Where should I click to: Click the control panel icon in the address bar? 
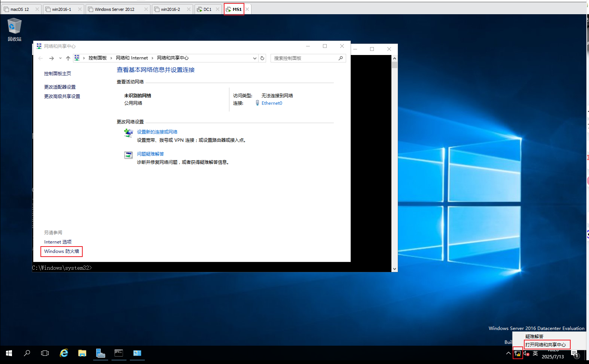(77, 58)
